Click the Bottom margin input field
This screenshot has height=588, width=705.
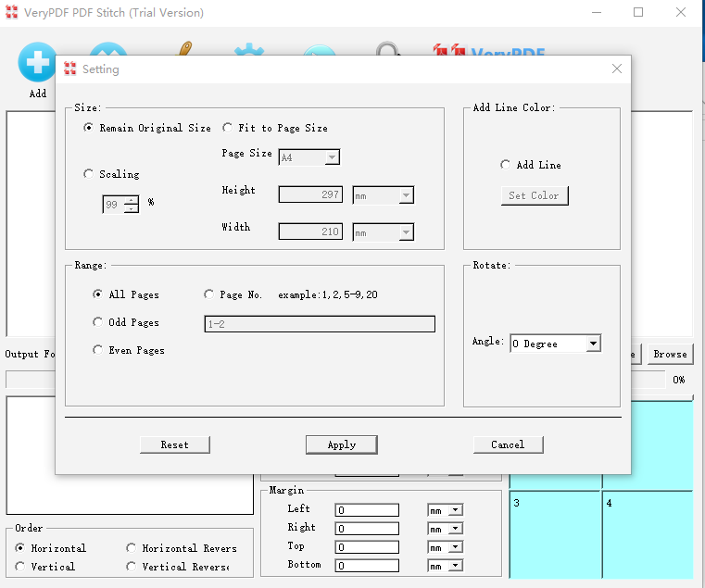pos(367,565)
